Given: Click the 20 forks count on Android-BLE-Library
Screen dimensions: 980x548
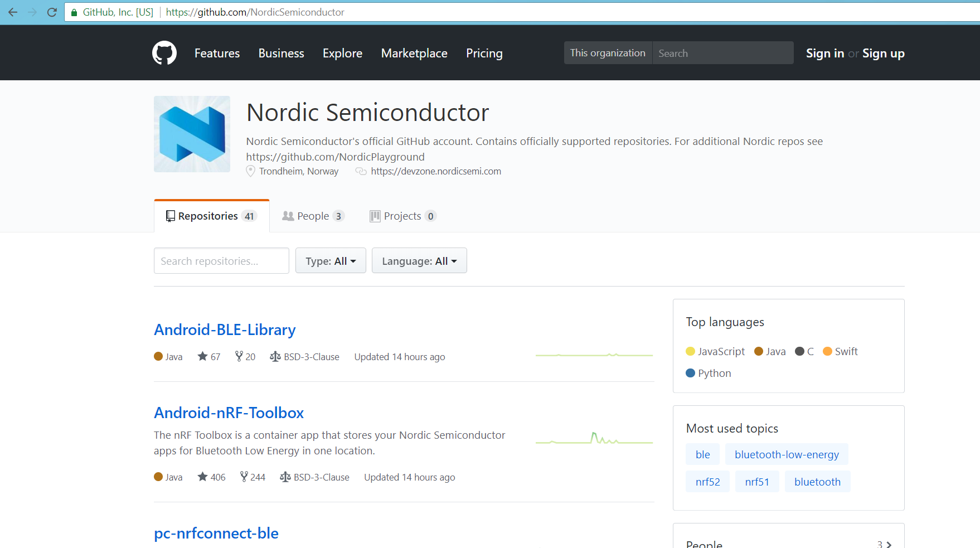Looking at the screenshot, I should pyautogui.click(x=250, y=357).
